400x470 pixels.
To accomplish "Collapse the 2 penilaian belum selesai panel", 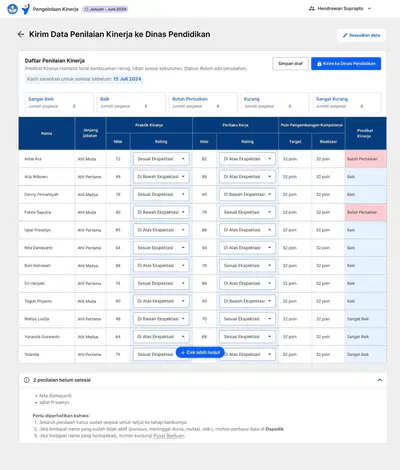I will click(x=379, y=380).
